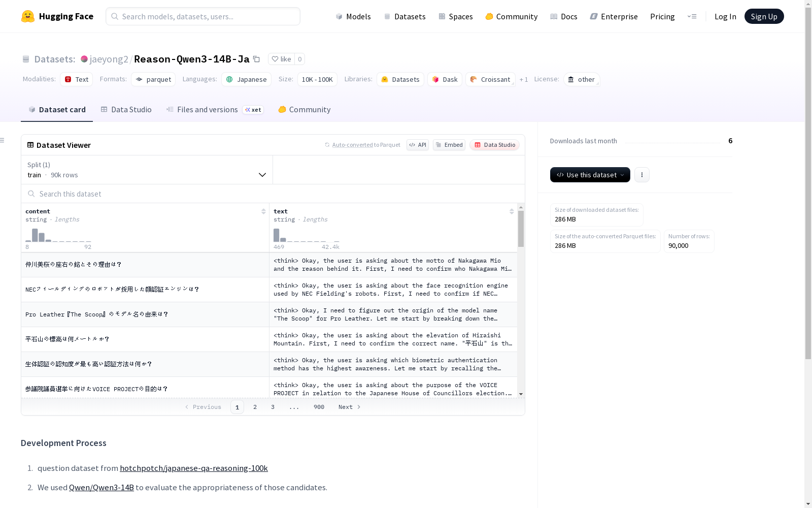The image size is (812, 508).
Task: Click Log In
Action: tap(725, 16)
